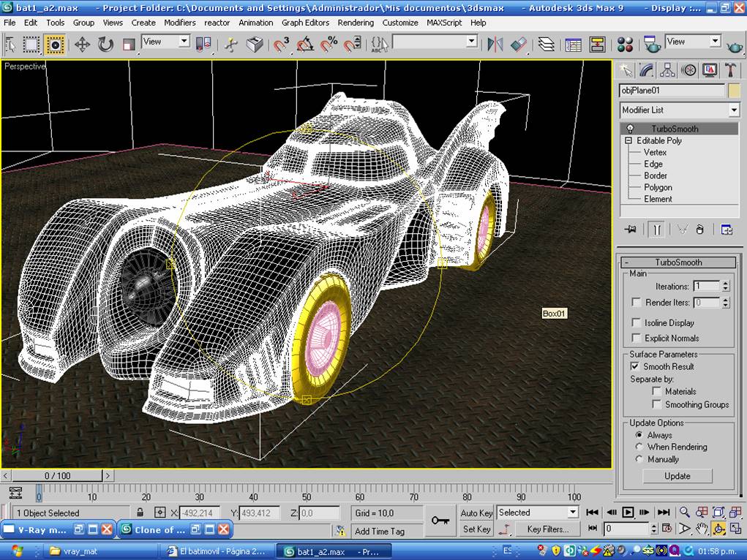The width and height of the screenshot is (747, 560).
Task: Collapse the Editable Poly tree node
Action: [628, 140]
